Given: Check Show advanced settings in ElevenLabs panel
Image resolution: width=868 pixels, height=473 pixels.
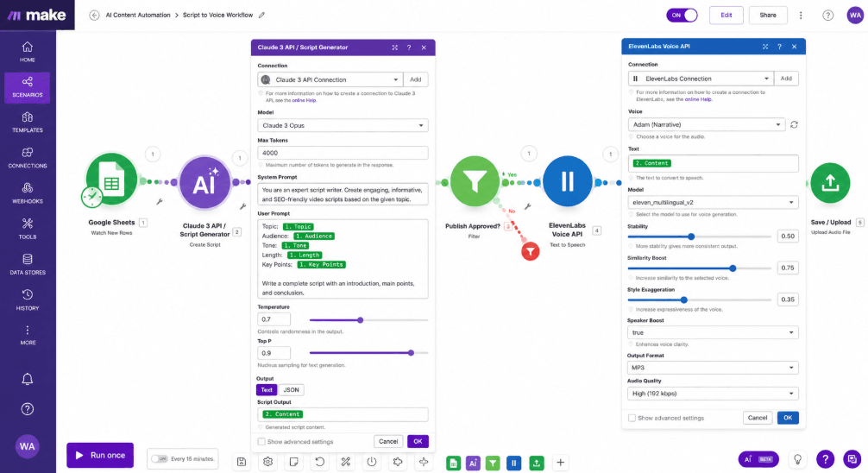Looking at the screenshot, I should point(632,418).
